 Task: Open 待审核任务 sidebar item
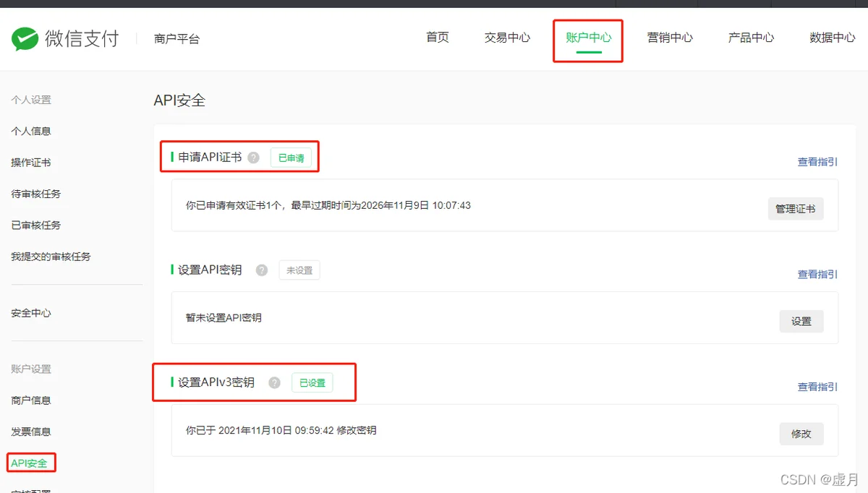point(36,194)
